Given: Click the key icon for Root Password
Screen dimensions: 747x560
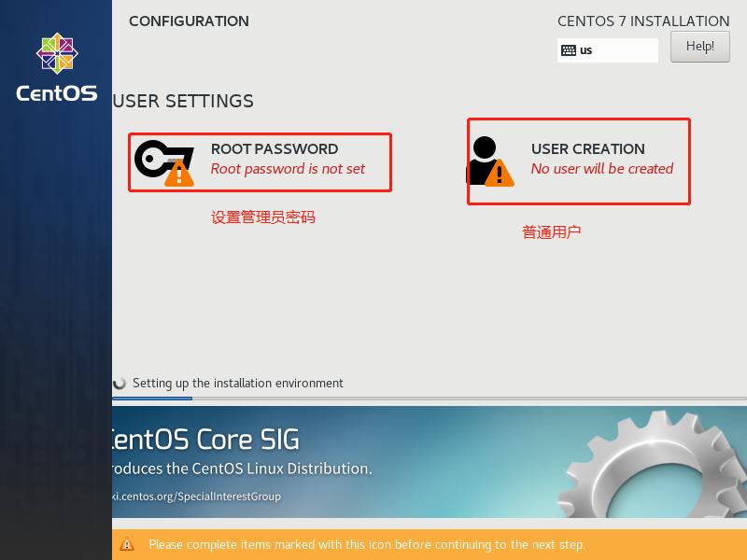Looking at the screenshot, I should pos(157,157).
